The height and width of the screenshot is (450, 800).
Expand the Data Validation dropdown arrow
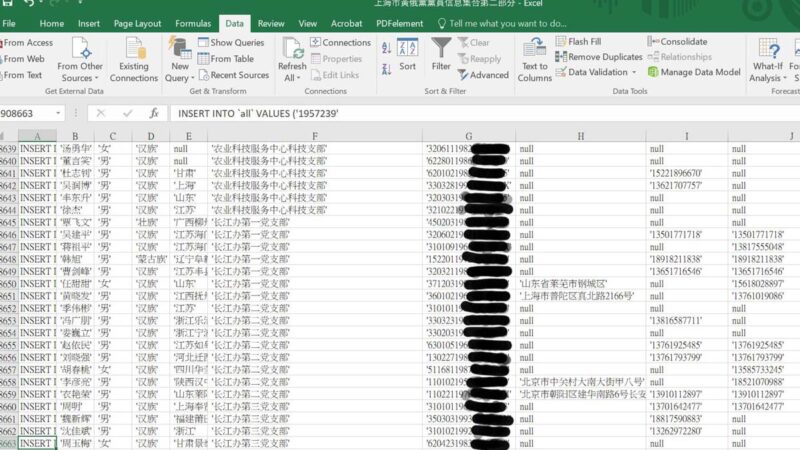pos(634,72)
